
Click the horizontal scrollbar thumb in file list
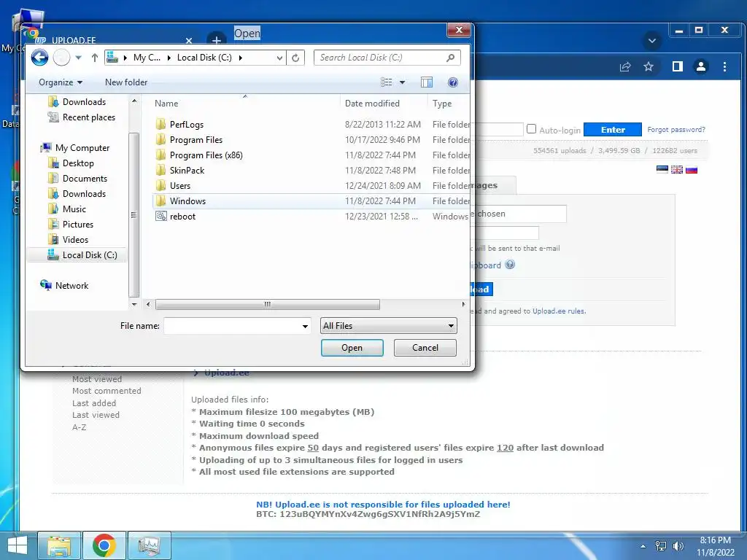click(x=267, y=304)
